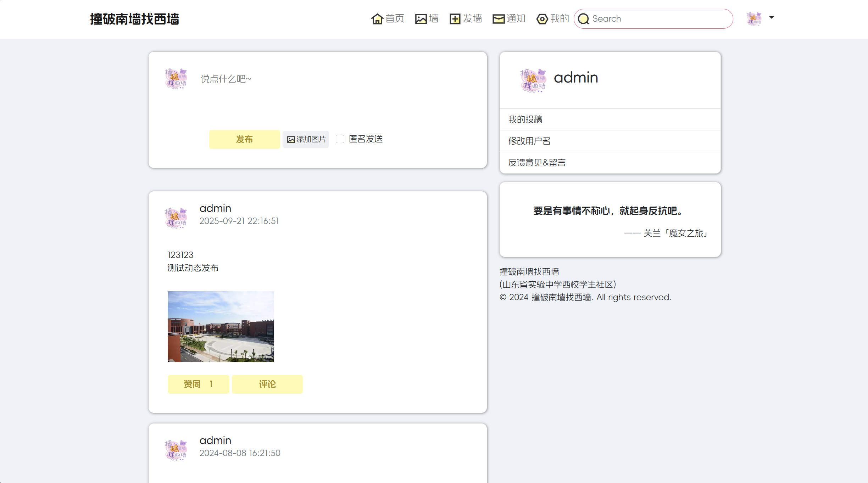Click the 发布 publish button
Image resolution: width=868 pixels, height=483 pixels.
[244, 139]
